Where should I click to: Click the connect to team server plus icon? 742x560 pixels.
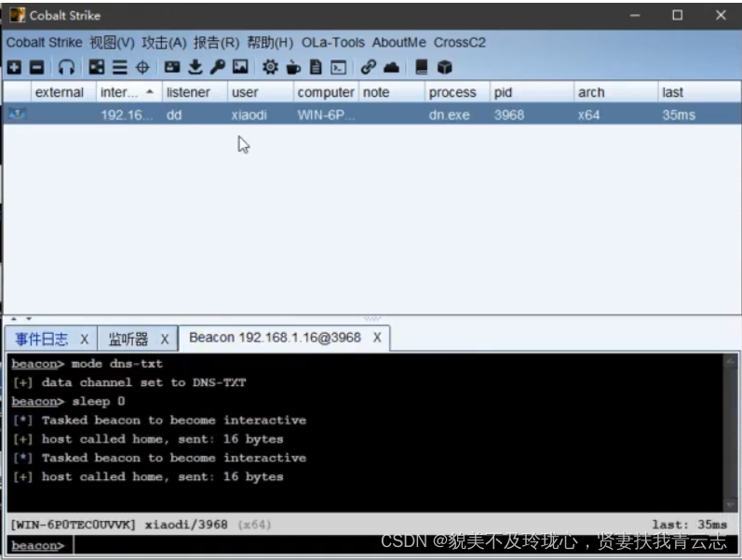point(14,67)
